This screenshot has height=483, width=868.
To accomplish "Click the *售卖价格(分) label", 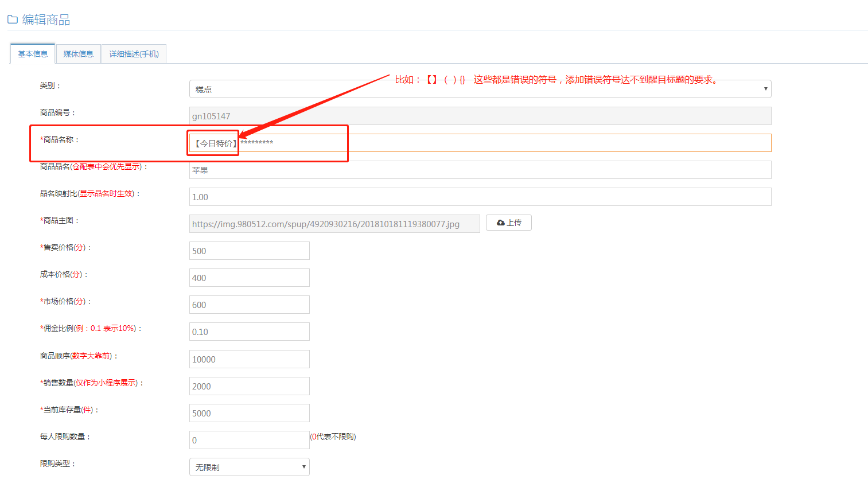I will [65, 247].
